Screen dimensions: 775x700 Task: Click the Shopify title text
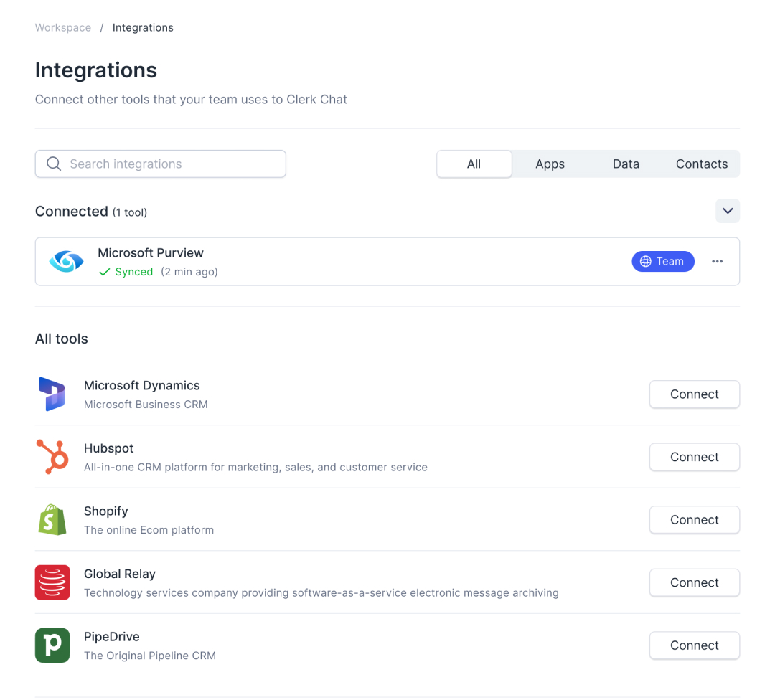(x=105, y=511)
